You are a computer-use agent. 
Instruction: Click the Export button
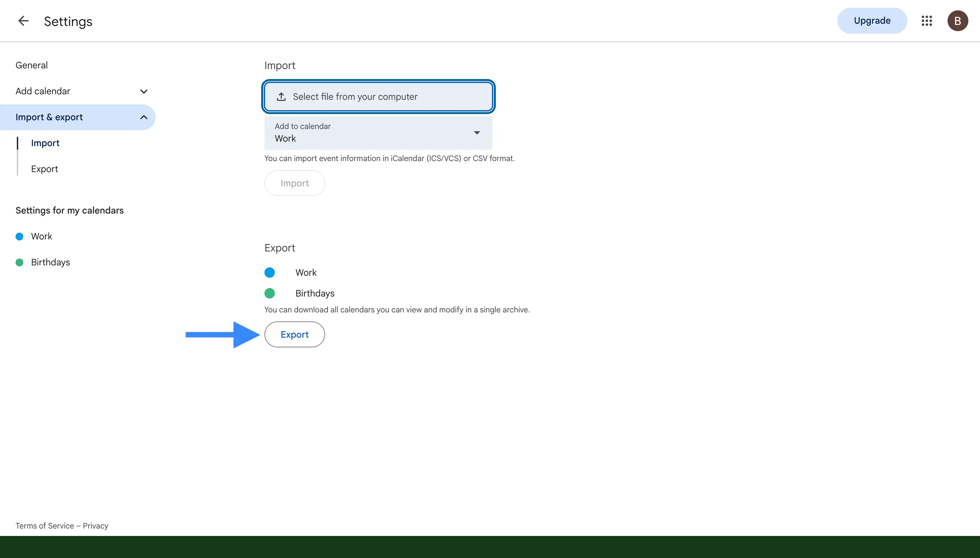point(294,334)
